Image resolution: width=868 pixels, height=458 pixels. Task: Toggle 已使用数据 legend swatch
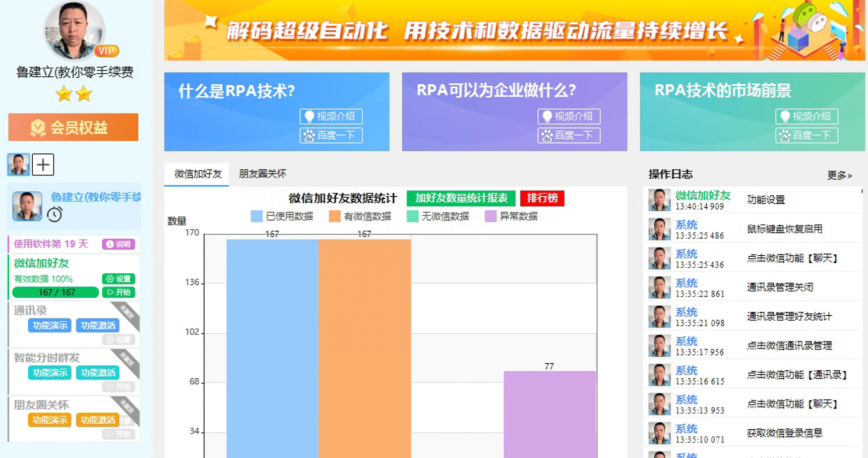(257, 216)
